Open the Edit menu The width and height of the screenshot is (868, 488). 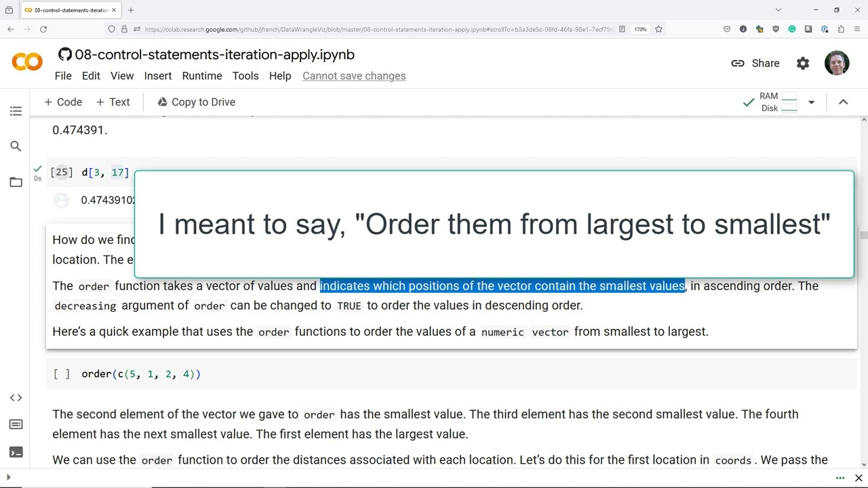91,76
